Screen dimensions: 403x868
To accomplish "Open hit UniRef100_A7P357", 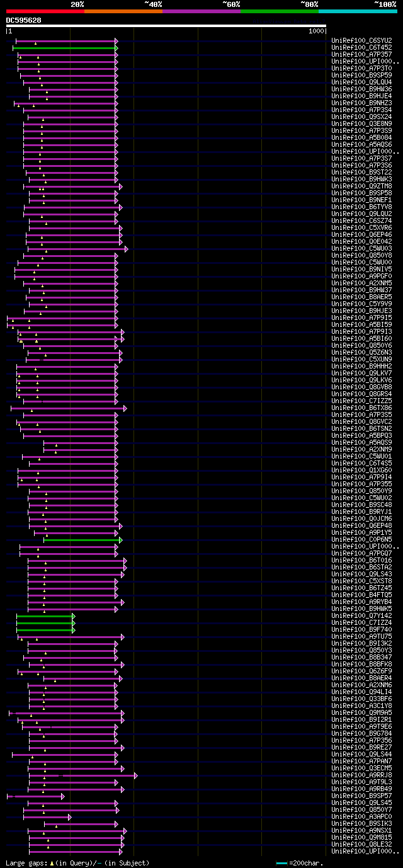I will coord(361,54).
